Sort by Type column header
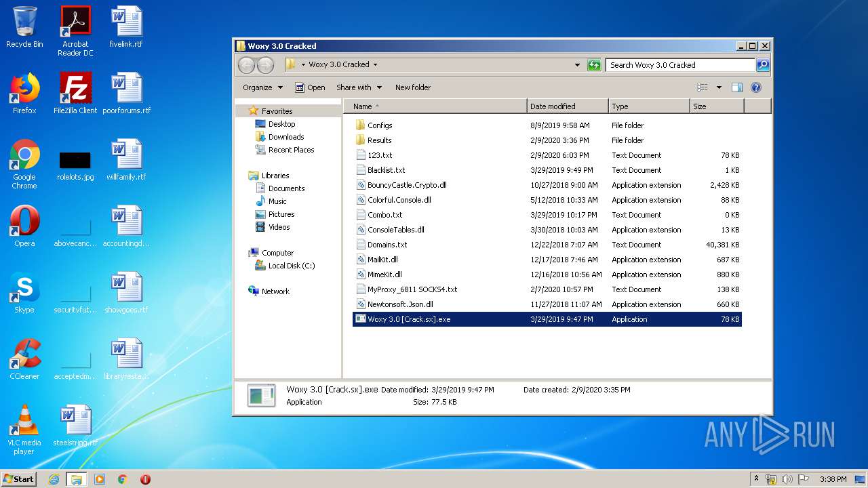 649,106
